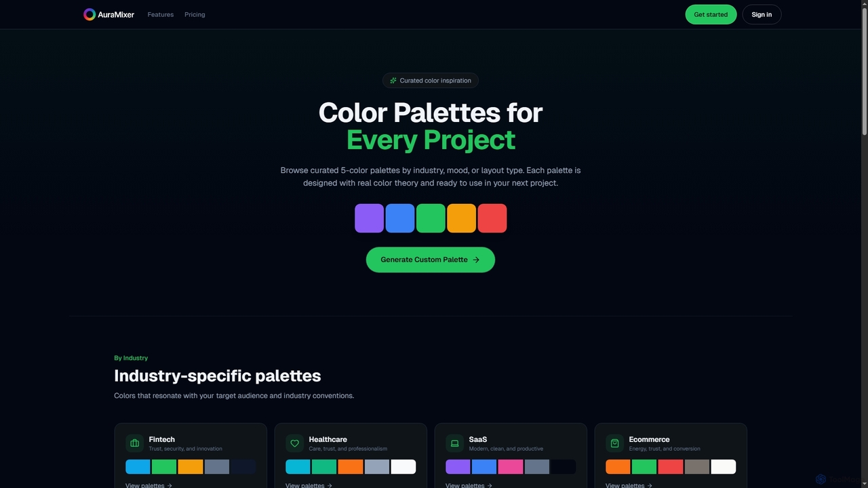Image resolution: width=868 pixels, height=488 pixels.
Task: Click the Ecommerce card title
Action: coord(649,439)
